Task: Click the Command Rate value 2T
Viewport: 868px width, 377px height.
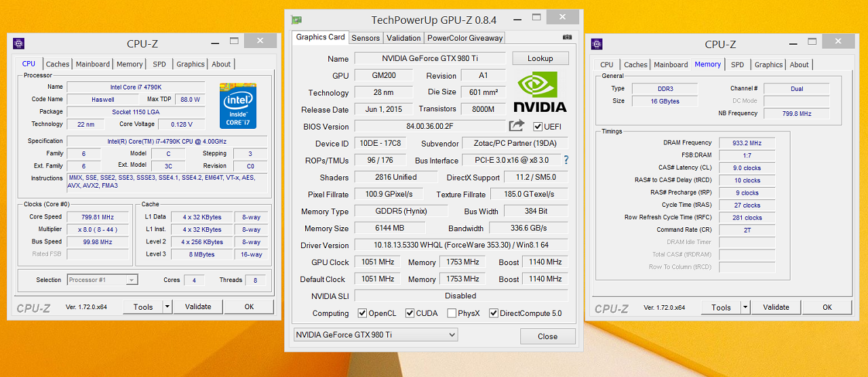Action: (x=747, y=230)
